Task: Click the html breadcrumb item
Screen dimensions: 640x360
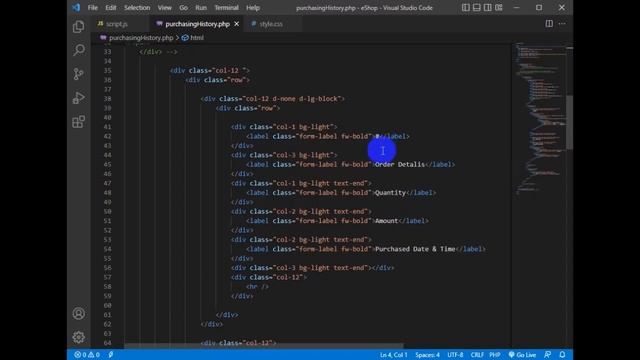Action: 193,38
